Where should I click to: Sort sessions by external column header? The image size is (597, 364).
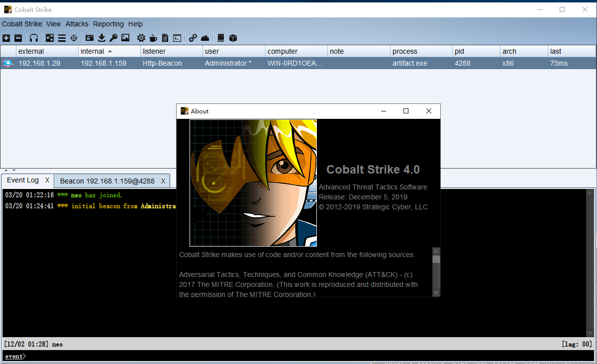47,51
